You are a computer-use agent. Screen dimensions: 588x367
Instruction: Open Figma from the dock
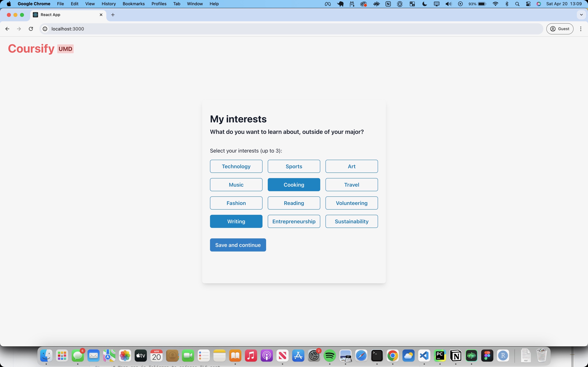click(487, 356)
